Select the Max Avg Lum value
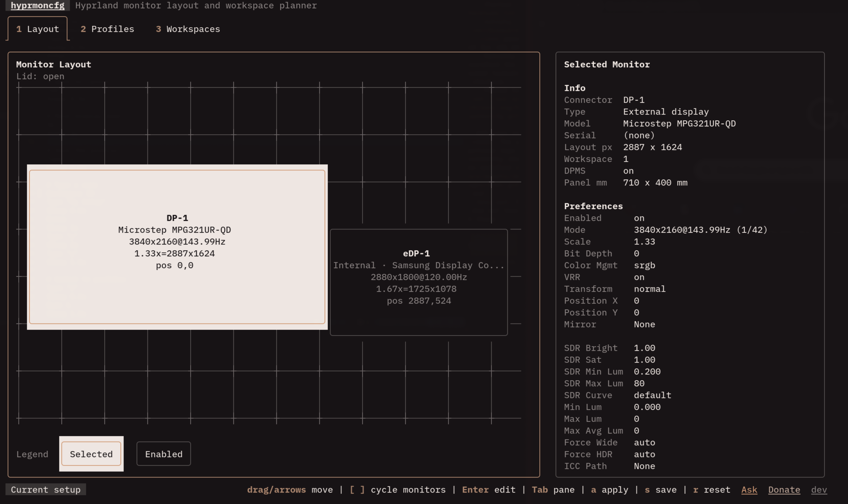 point(636,431)
